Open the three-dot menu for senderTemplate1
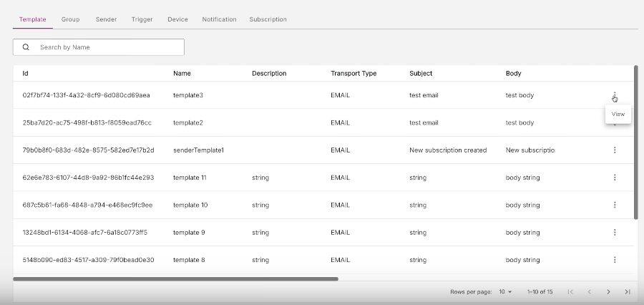Viewport: 644px width, 305px height. coord(615,150)
